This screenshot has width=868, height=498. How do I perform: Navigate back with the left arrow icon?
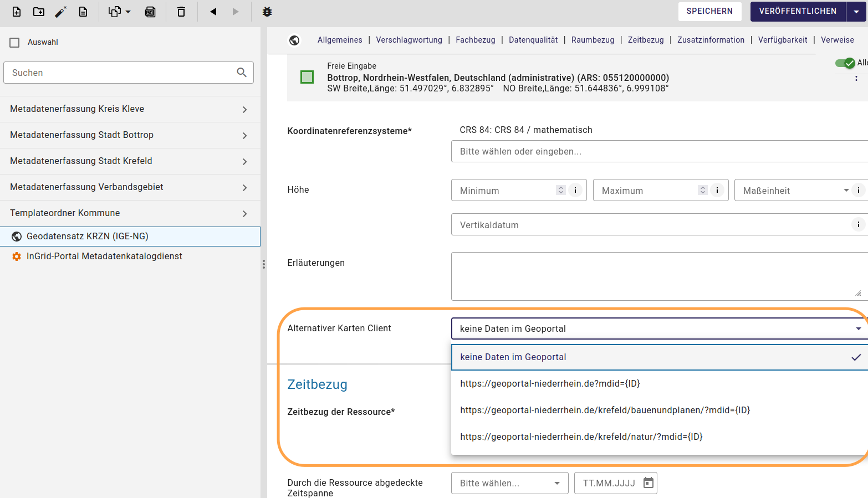click(213, 11)
